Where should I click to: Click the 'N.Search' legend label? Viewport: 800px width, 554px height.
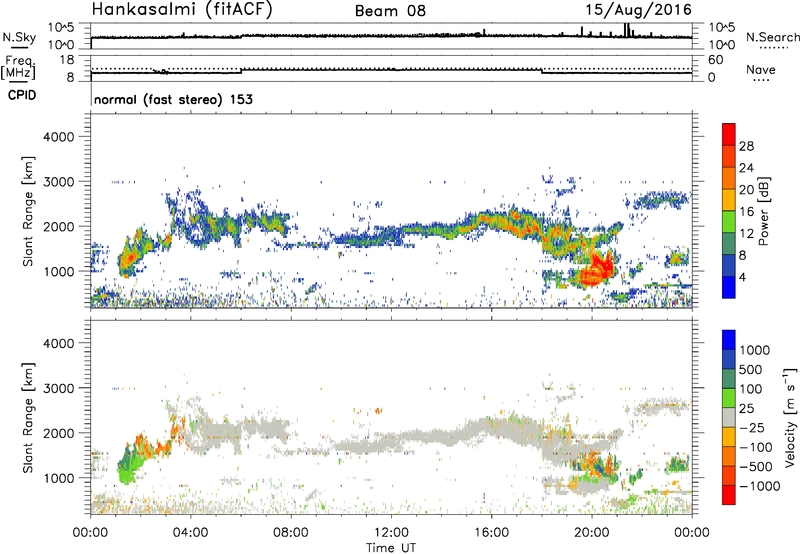coord(772,37)
